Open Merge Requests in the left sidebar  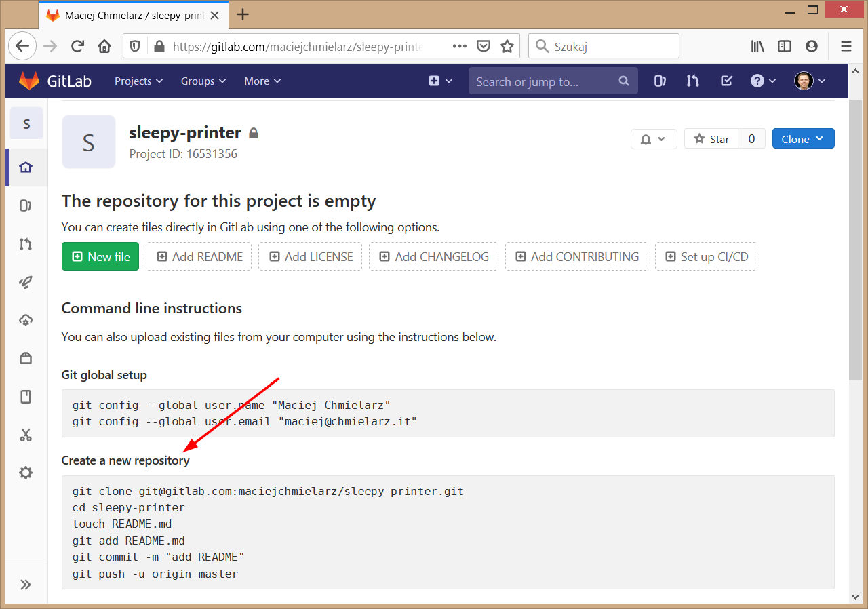pos(26,244)
